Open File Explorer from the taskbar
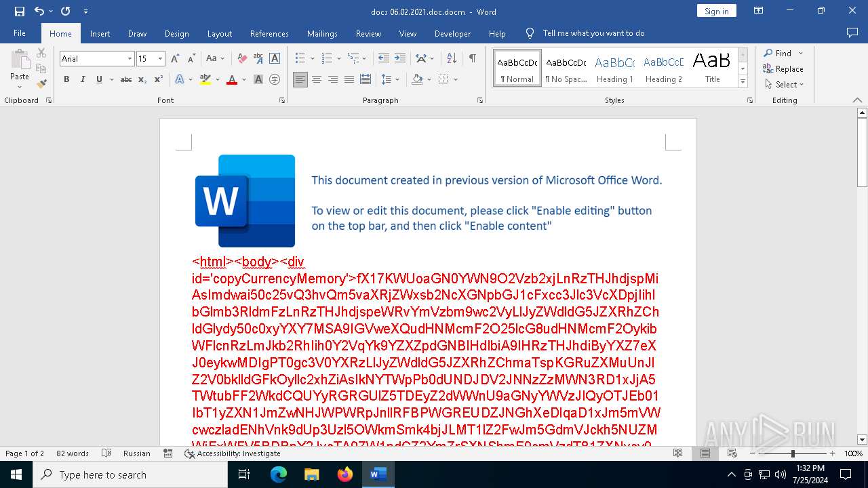Viewport: 868px width, 488px height. click(x=312, y=474)
